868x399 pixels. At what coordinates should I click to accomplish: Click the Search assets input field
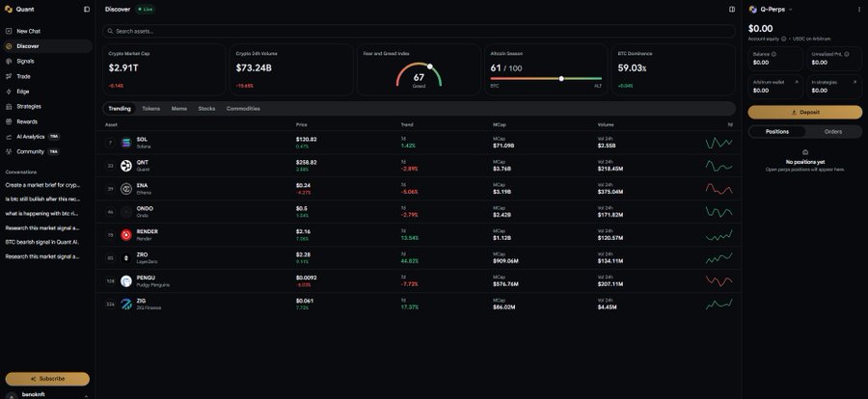click(420, 32)
